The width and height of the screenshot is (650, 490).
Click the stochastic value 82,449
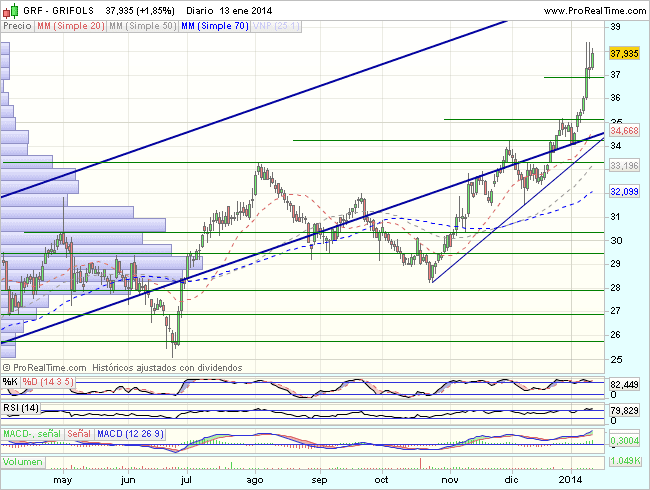624,385
